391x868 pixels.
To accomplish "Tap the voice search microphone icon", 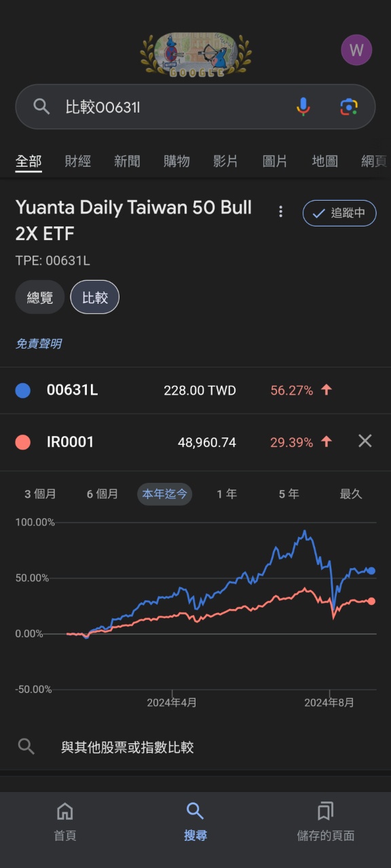I will [x=303, y=106].
